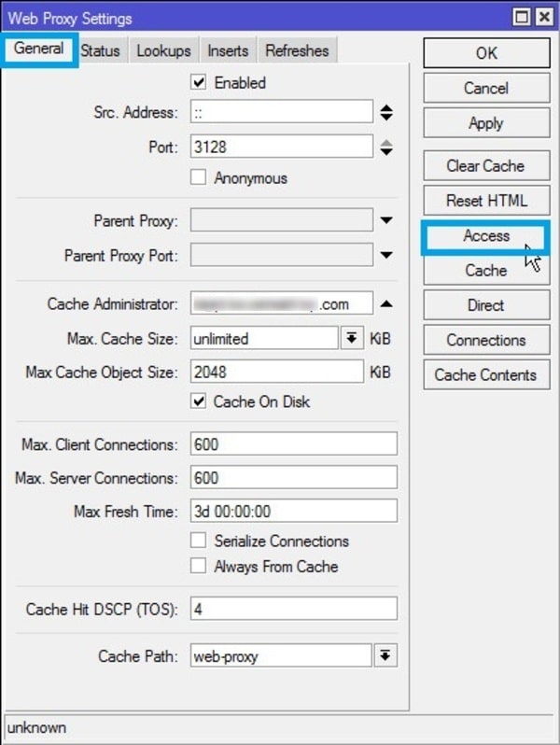Select the Inserts tab
Viewport: 560px width, 745px height.
(x=228, y=50)
